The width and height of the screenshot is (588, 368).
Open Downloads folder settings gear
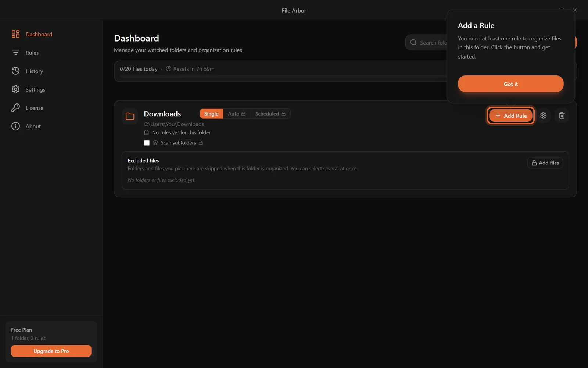coord(544,116)
